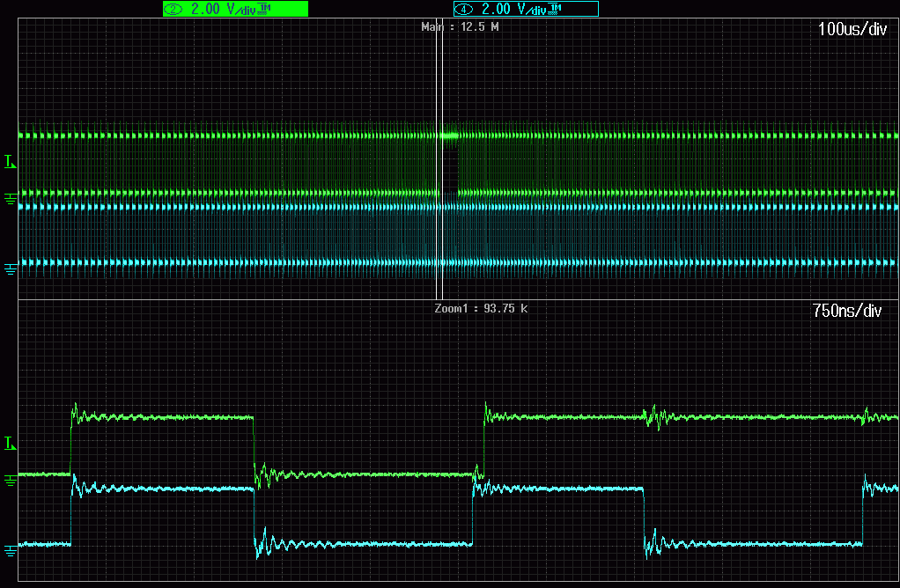Click the "100us/div" timebase readout
Viewport: 900px width, 588px height.
[852, 29]
